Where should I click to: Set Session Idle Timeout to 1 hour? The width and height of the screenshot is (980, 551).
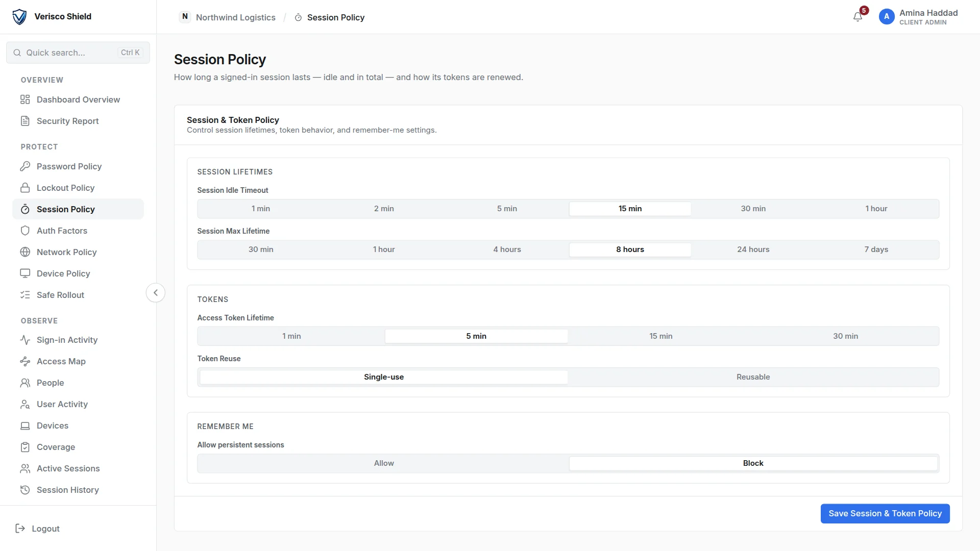[x=876, y=209]
